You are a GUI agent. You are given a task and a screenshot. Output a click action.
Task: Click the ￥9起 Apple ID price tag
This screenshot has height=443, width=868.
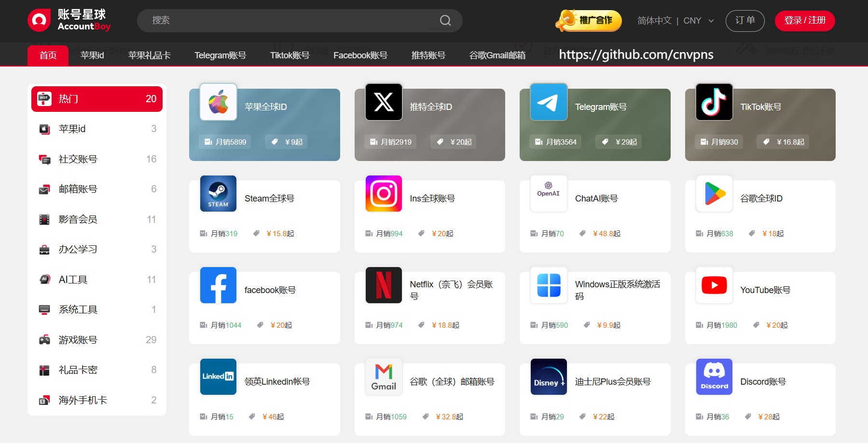point(287,142)
